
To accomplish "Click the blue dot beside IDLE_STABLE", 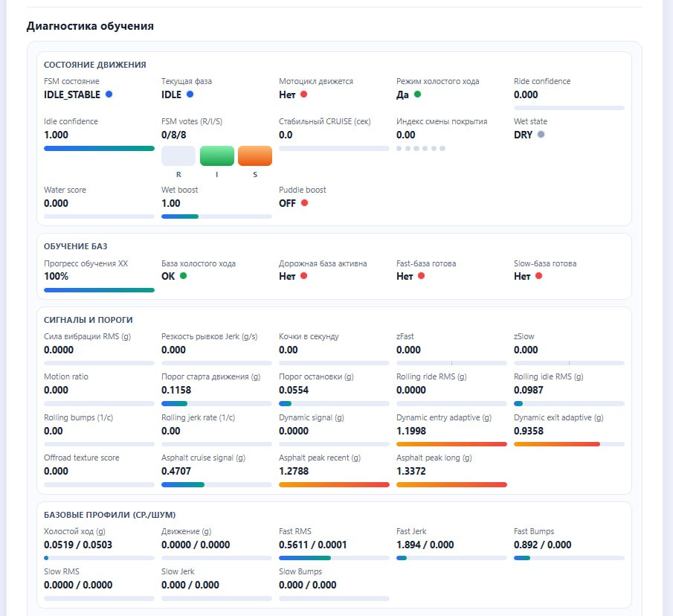I will 109,94.
